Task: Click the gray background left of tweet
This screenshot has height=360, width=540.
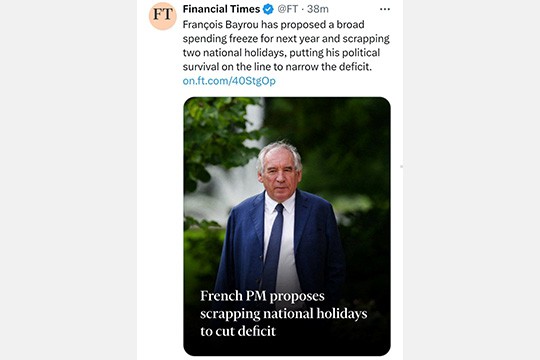Action: click(x=69, y=180)
